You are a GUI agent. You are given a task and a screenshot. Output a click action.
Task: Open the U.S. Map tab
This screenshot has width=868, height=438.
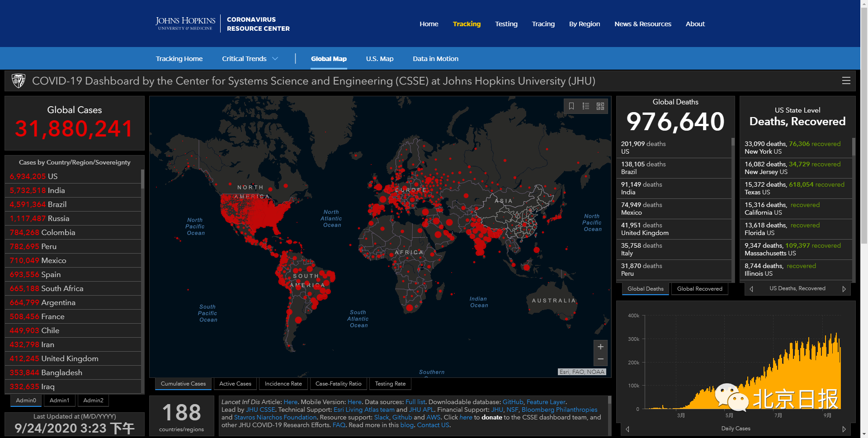[379, 59]
